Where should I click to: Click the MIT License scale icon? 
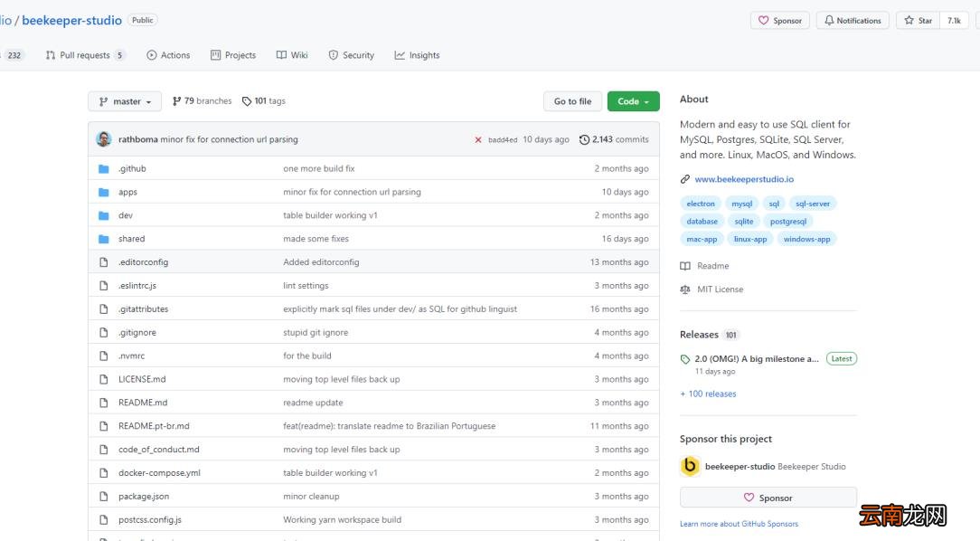(685, 289)
